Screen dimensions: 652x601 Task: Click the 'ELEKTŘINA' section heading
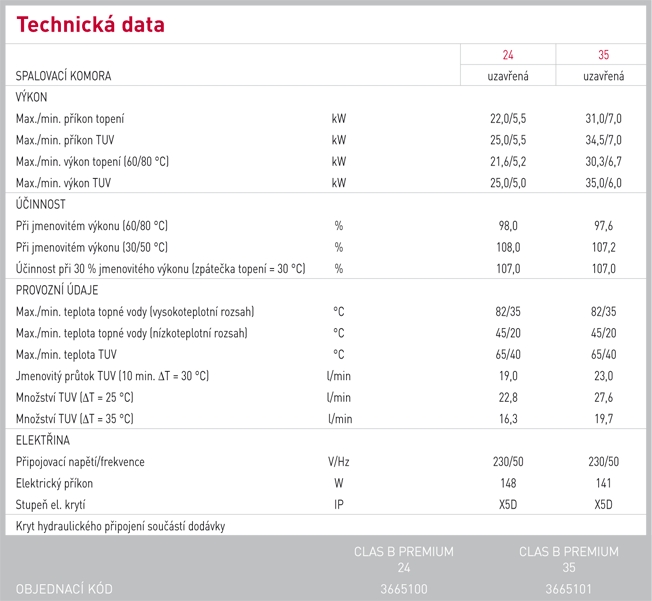coord(42,440)
